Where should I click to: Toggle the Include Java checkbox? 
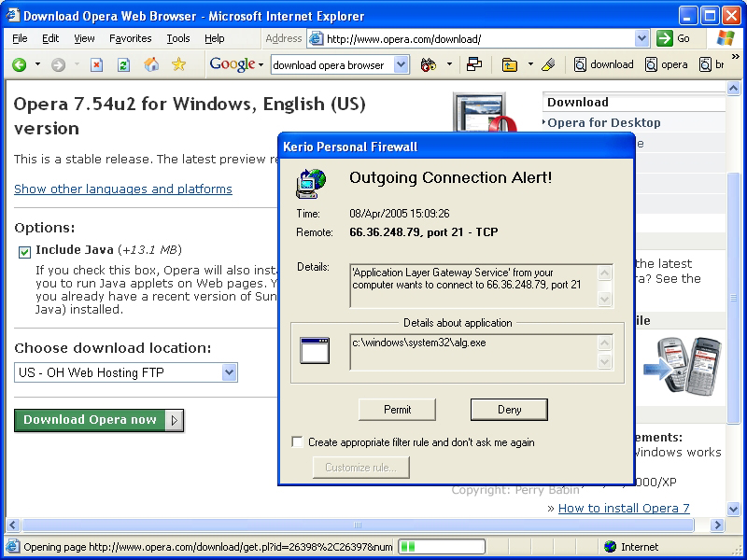pos(24,252)
